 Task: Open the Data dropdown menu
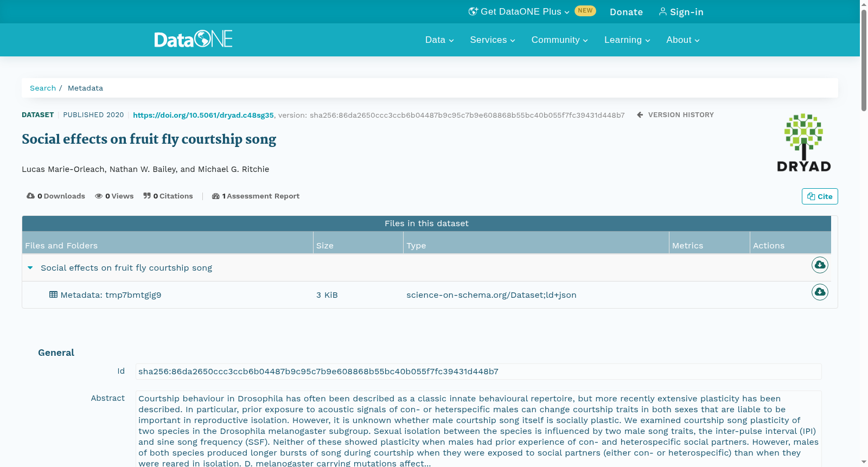(x=439, y=40)
